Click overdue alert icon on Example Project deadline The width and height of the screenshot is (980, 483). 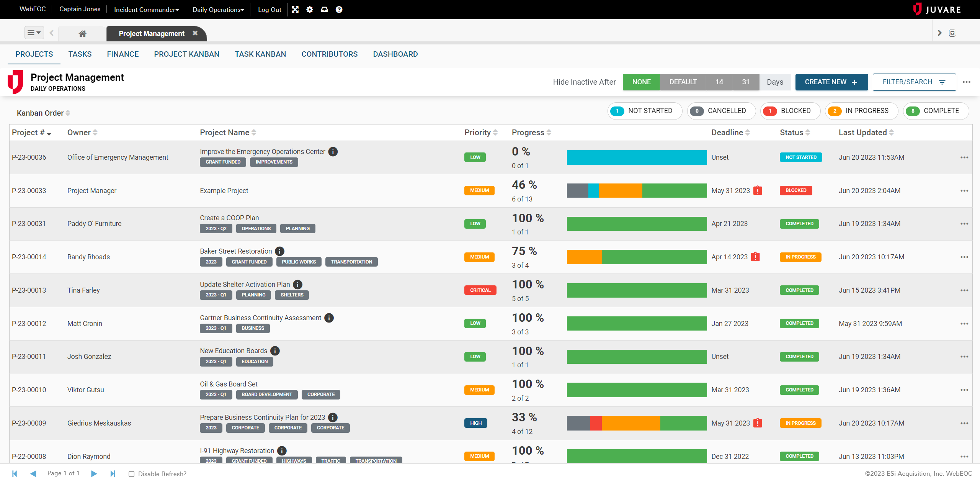point(758,190)
